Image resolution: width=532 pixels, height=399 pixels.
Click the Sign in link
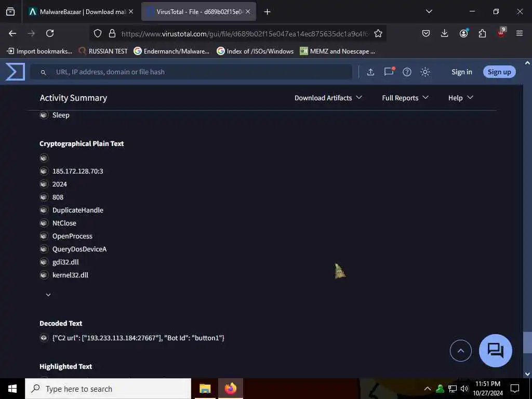461,72
